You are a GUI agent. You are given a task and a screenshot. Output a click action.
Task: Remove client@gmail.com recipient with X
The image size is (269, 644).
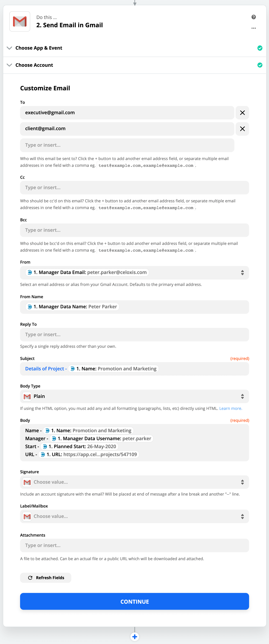click(x=242, y=129)
